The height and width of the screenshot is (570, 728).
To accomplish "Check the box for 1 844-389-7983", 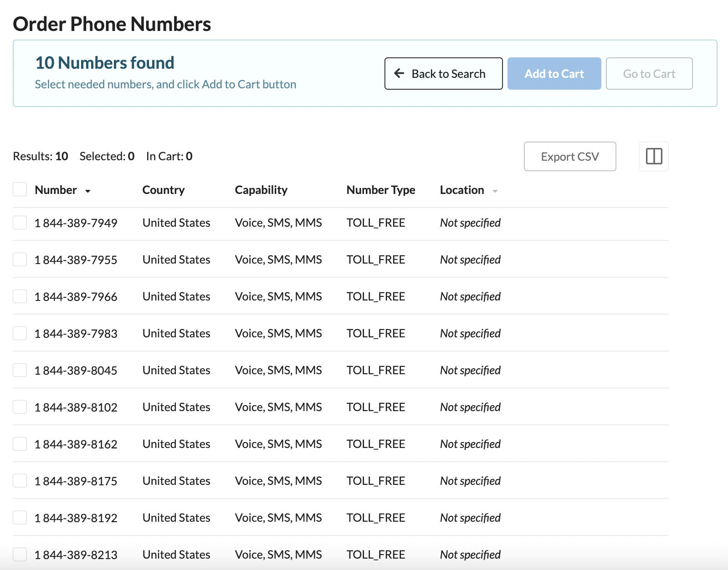I will [x=20, y=333].
